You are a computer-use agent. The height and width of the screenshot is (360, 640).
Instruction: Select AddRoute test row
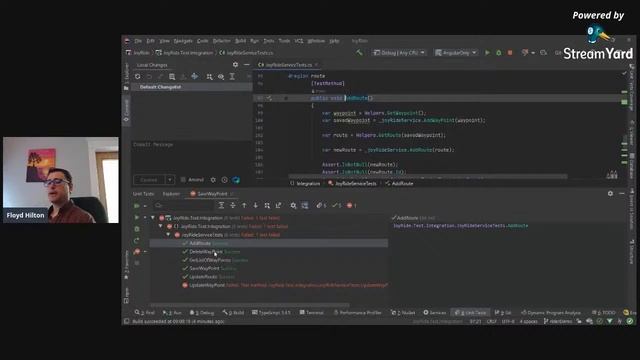click(x=269, y=243)
